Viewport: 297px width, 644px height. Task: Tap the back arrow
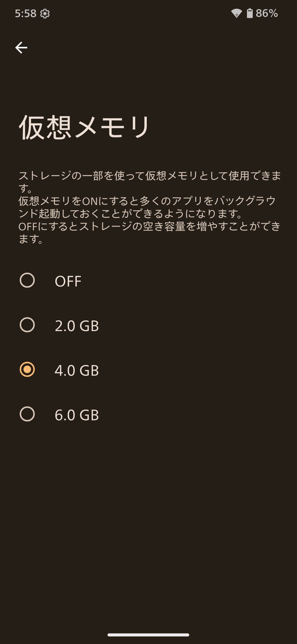pos(21,48)
